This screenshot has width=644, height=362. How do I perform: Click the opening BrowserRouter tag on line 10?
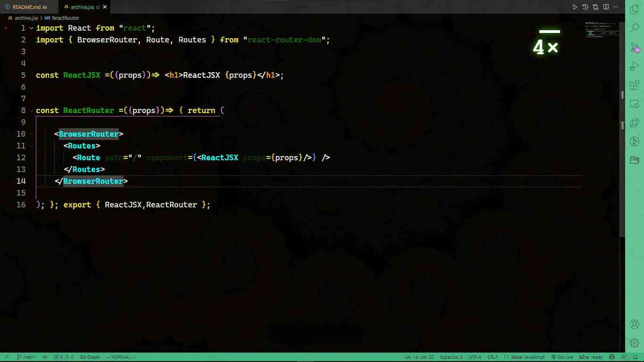(89, 134)
